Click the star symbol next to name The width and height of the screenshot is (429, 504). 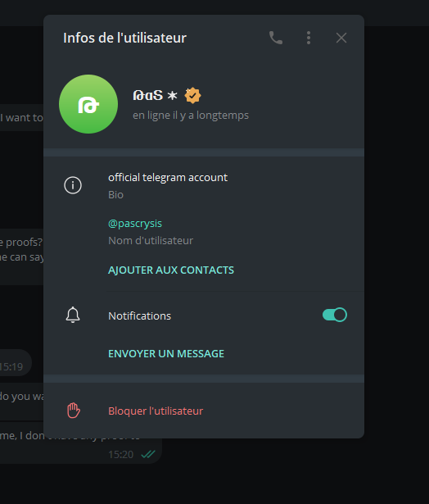pyautogui.click(x=173, y=95)
